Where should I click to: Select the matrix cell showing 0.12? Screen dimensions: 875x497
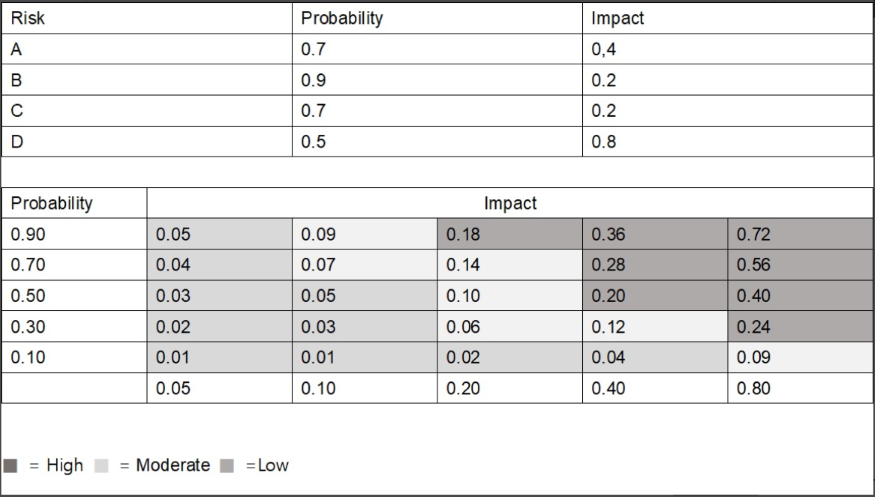pyautogui.click(x=654, y=326)
